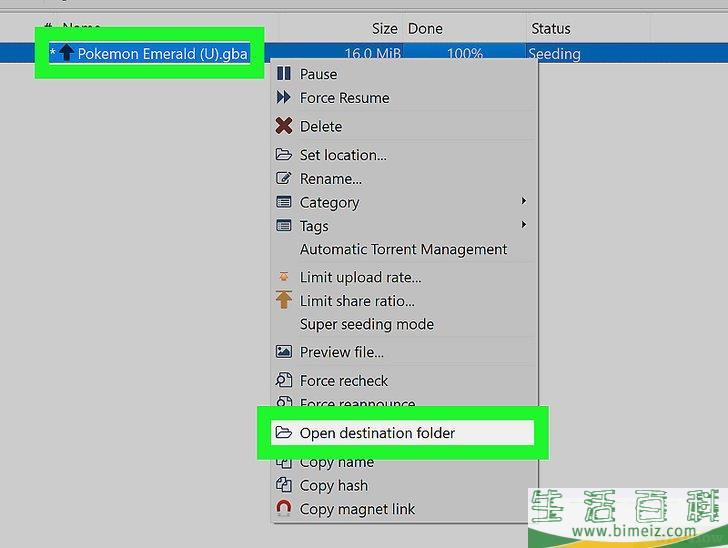Screen dimensions: 728x548
Task: Select Limit upload rate option
Action: tap(360, 277)
